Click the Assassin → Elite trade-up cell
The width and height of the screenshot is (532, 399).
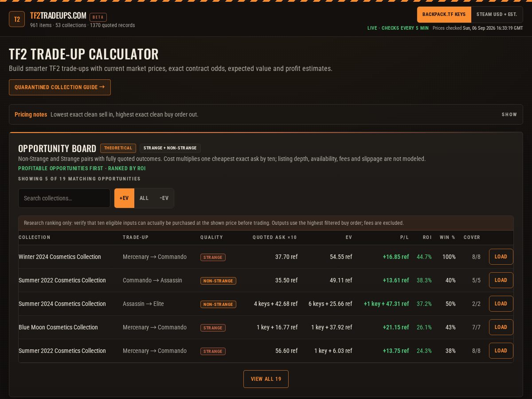pos(143,304)
